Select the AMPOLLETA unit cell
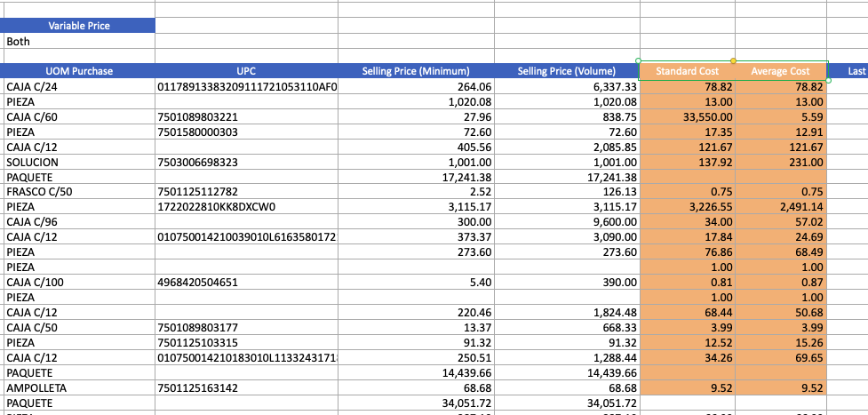Screen dimensions: 868x415 tap(78, 387)
